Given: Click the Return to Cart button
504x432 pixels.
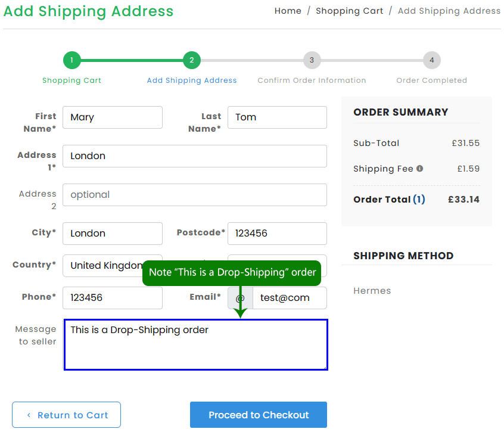Looking at the screenshot, I should (x=66, y=415).
